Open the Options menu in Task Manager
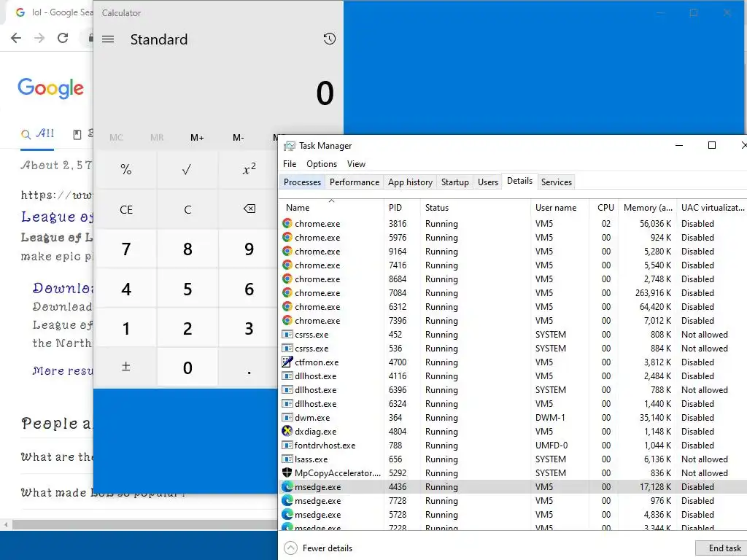 pyautogui.click(x=322, y=164)
